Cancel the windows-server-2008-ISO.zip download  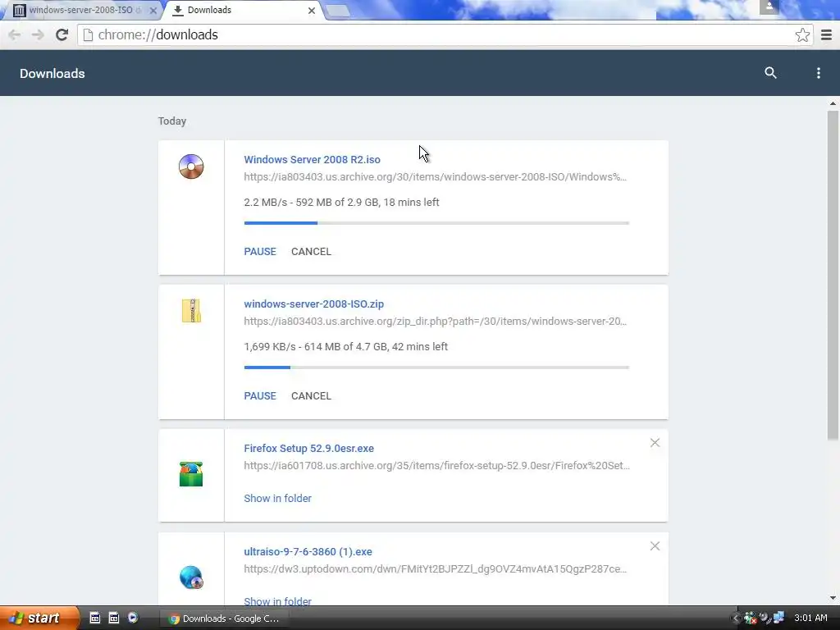[x=311, y=396]
